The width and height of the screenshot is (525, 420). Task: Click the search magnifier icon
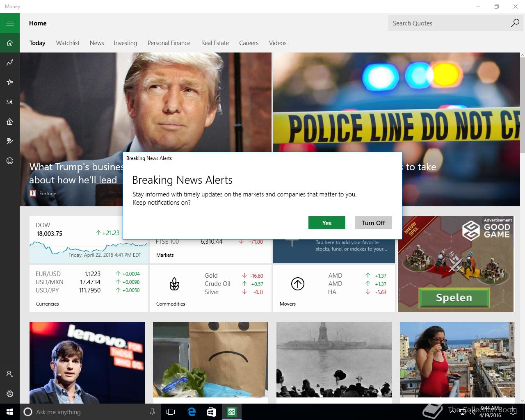tap(515, 23)
